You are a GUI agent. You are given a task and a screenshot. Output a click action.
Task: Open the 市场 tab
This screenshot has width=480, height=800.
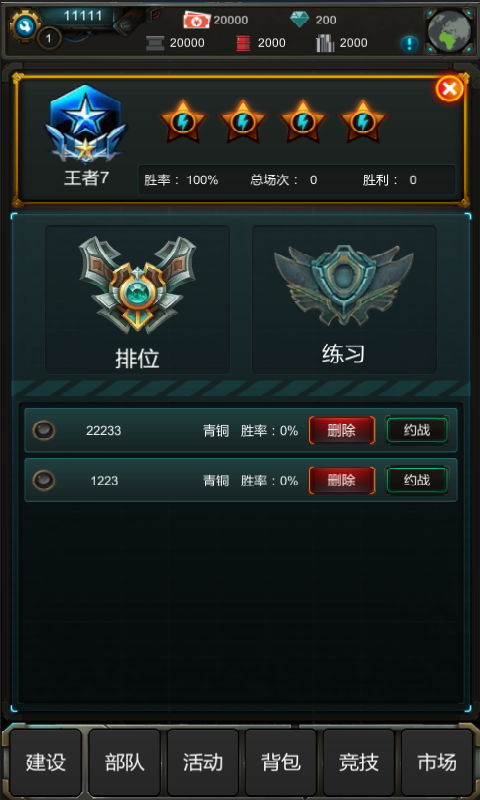coord(437,762)
